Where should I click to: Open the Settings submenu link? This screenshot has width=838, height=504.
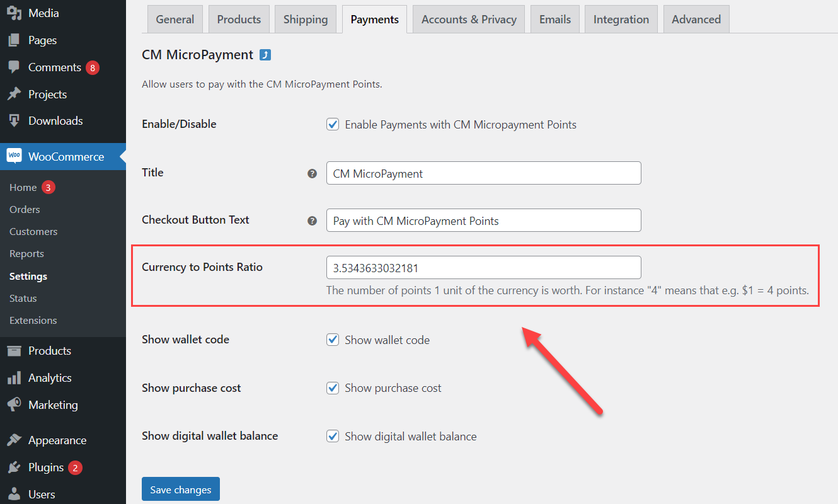point(28,276)
